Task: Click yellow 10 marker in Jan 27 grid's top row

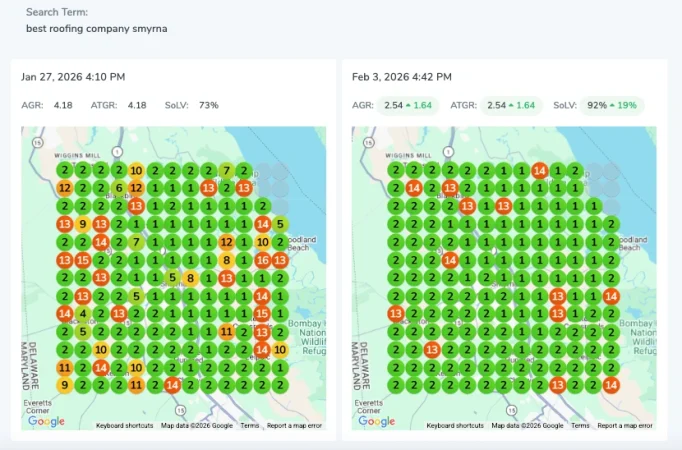Action: coord(136,170)
